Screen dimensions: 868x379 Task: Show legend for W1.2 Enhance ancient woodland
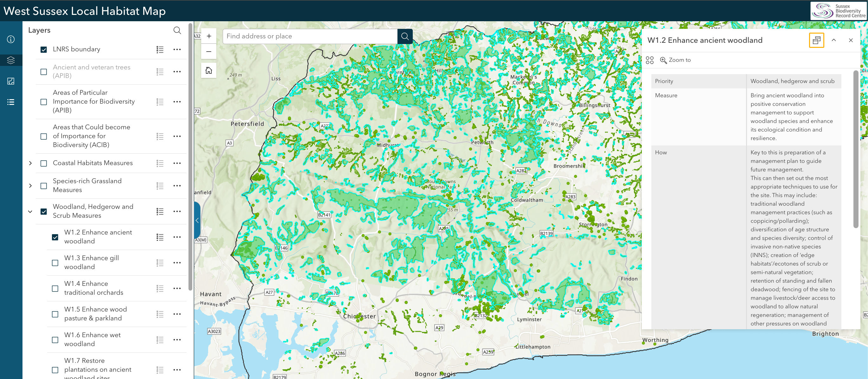[x=160, y=237]
